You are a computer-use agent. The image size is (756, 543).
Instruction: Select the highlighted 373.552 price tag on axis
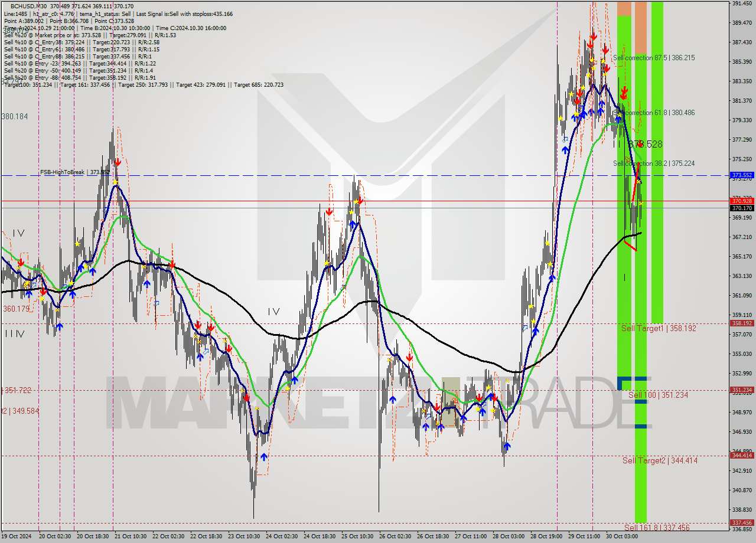pos(742,175)
